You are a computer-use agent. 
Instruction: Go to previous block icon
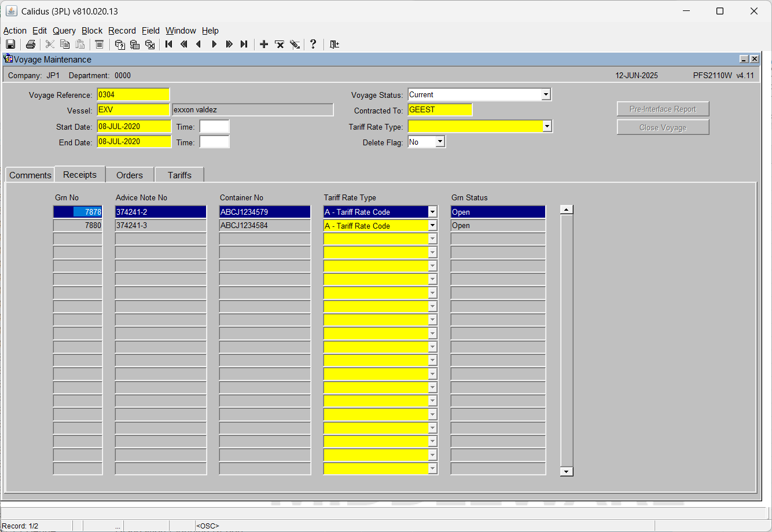[x=184, y=45]
